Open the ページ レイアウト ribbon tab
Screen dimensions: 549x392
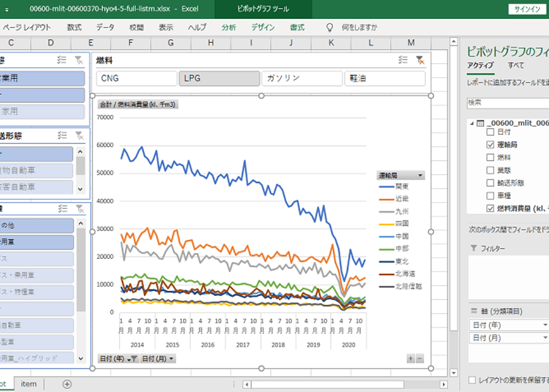27,27
